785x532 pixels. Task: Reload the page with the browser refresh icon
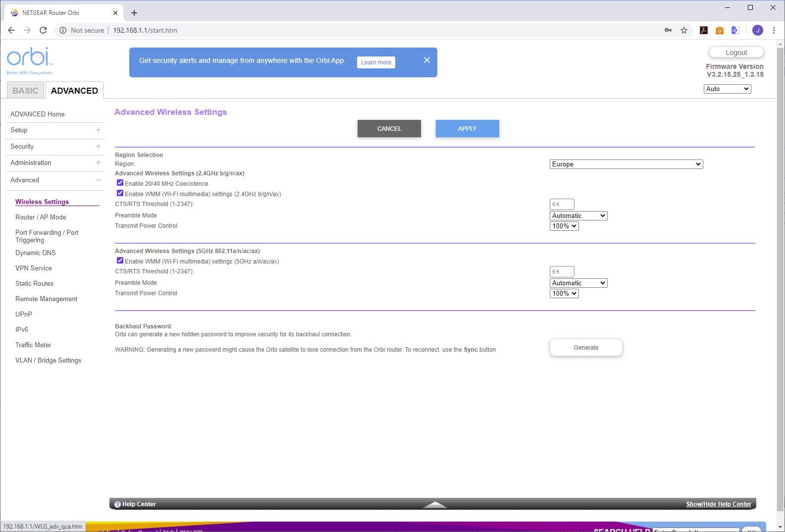(43, 30)
